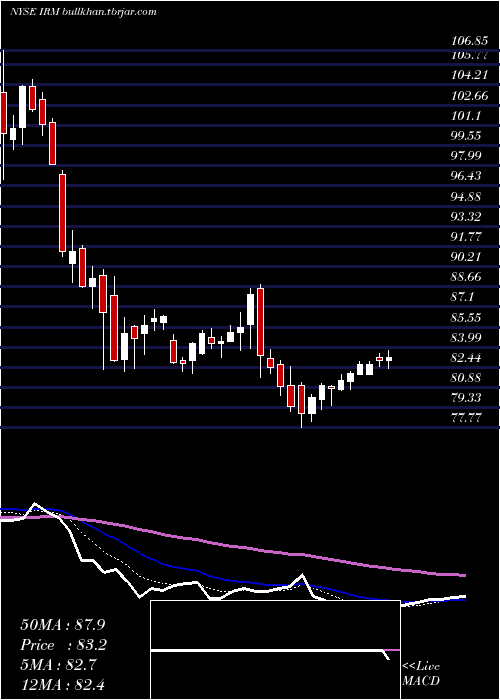This screenshot has width=500, height=700.
Task: Click the NYSE IRM bullkhan.tbrjar.com title text
Action: (83, 12)
